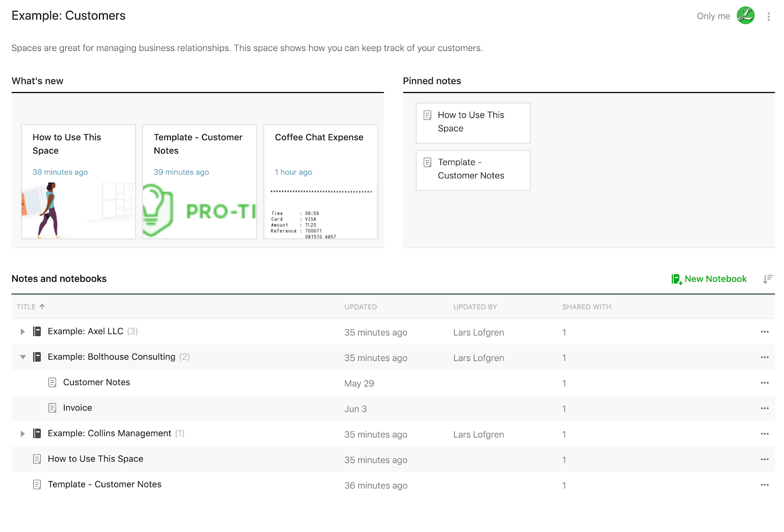Click the Example: Customers space title
Viewport: 784px width, 532px height.
[69, 16]
